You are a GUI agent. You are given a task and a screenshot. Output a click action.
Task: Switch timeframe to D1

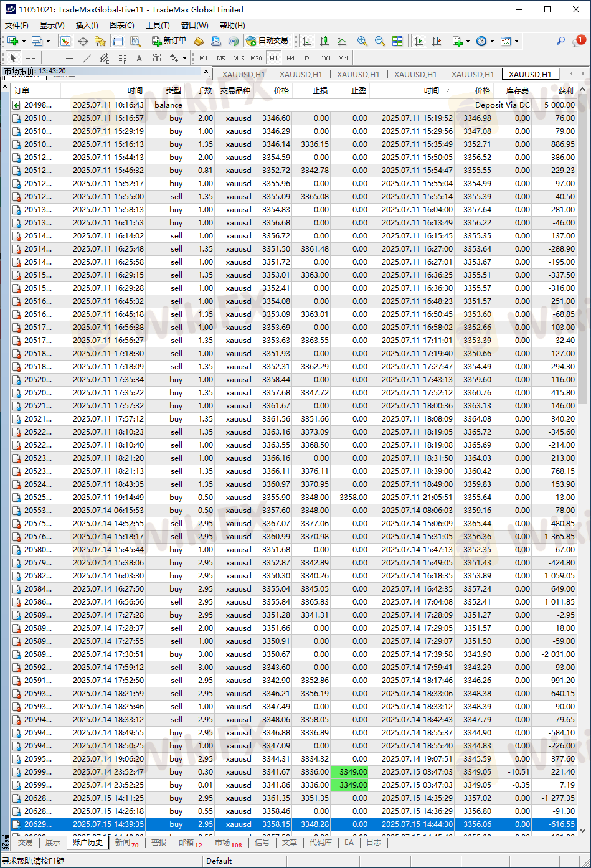(308, 58)
